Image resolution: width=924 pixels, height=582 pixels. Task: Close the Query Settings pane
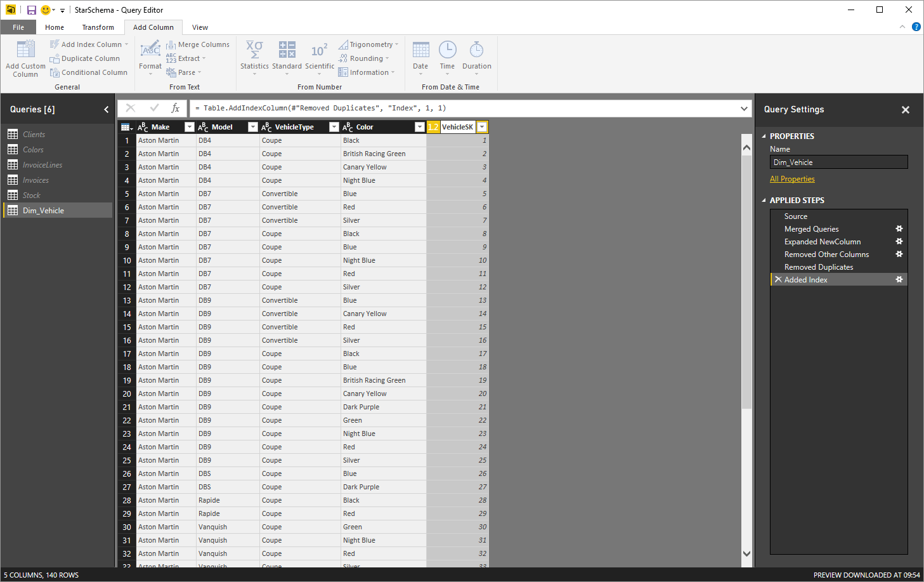point(906,110)
